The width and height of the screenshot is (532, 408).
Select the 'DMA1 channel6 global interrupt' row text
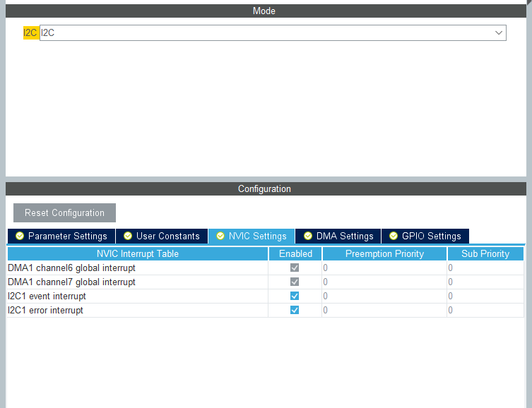(x=71, y=268)
